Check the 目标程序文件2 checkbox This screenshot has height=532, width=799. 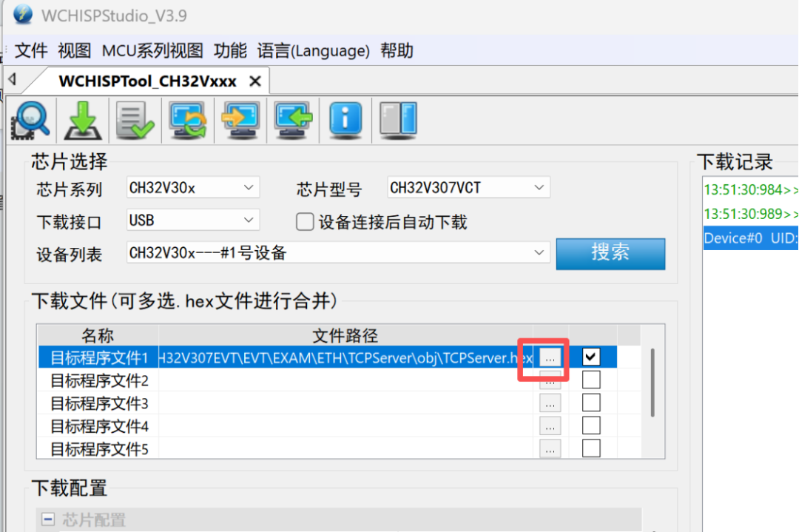click(x=591, y=380)
